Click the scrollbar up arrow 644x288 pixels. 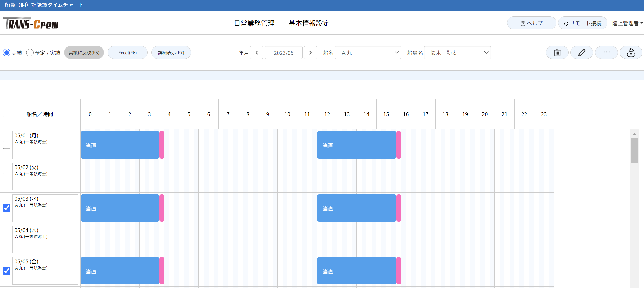(x=634, y=134)
